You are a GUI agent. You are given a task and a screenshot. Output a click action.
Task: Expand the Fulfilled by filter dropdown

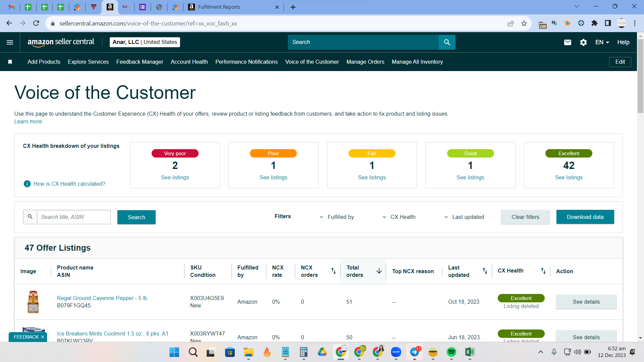[337, 217]
